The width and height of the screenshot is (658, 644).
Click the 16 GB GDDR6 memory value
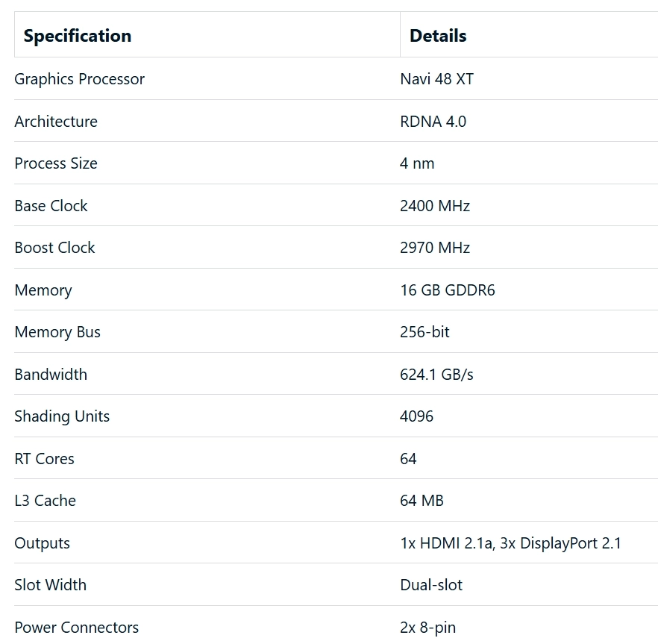click(x=447, y=290)
